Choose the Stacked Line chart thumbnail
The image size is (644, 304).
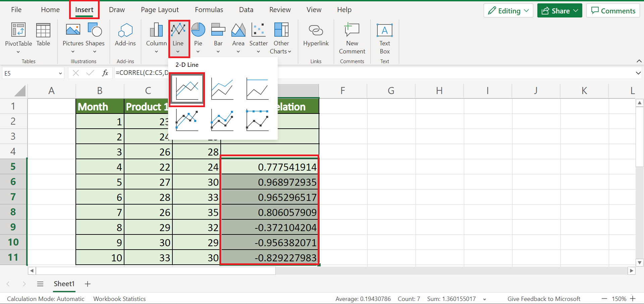coord(222,89)
